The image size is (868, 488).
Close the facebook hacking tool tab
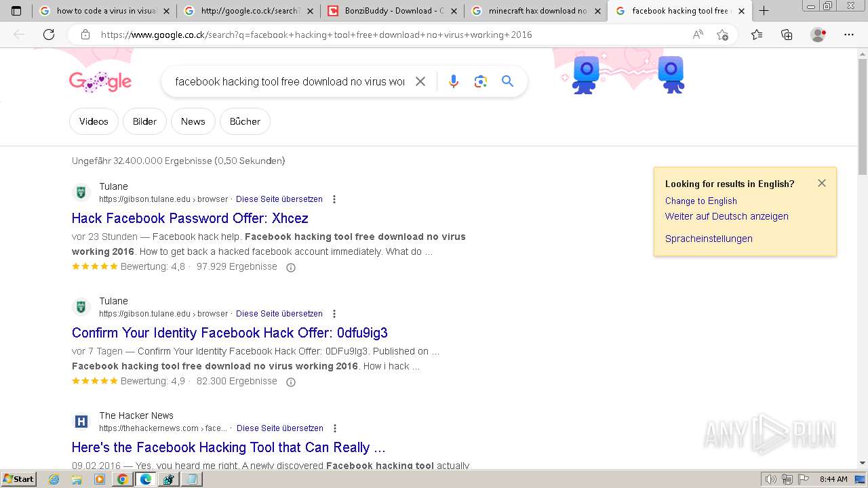pyautogui.click(x=741, y=11)
